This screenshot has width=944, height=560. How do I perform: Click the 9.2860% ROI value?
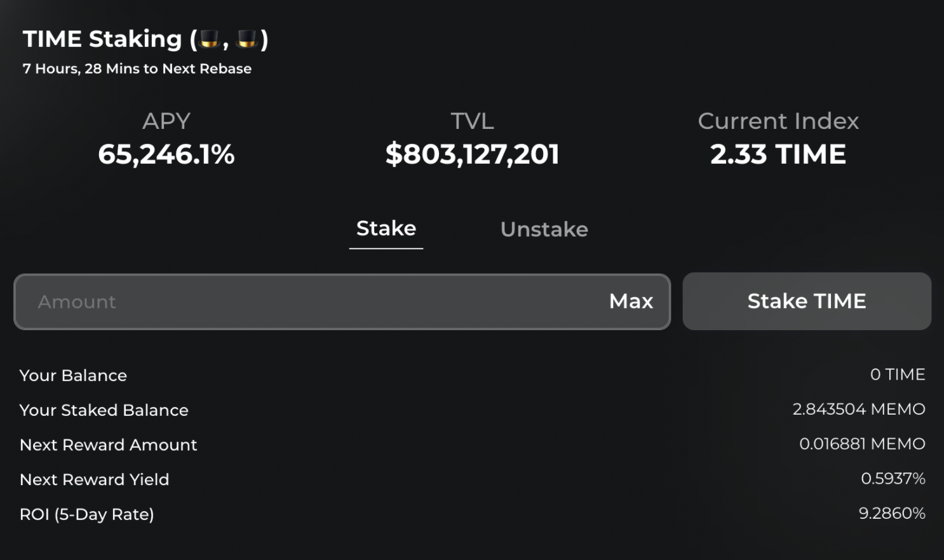pyautogui.click(x=892, y=513)
